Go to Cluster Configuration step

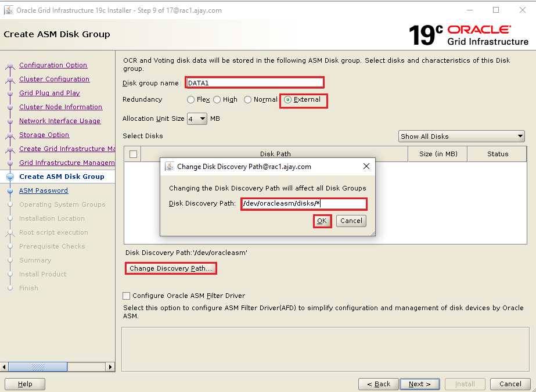point(55,79)
